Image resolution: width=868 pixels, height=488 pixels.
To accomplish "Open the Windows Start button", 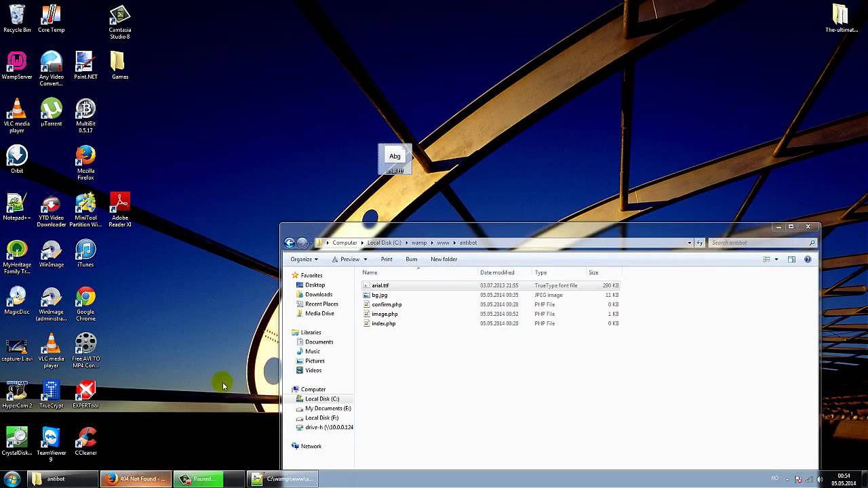I will (x=12, y=479).
